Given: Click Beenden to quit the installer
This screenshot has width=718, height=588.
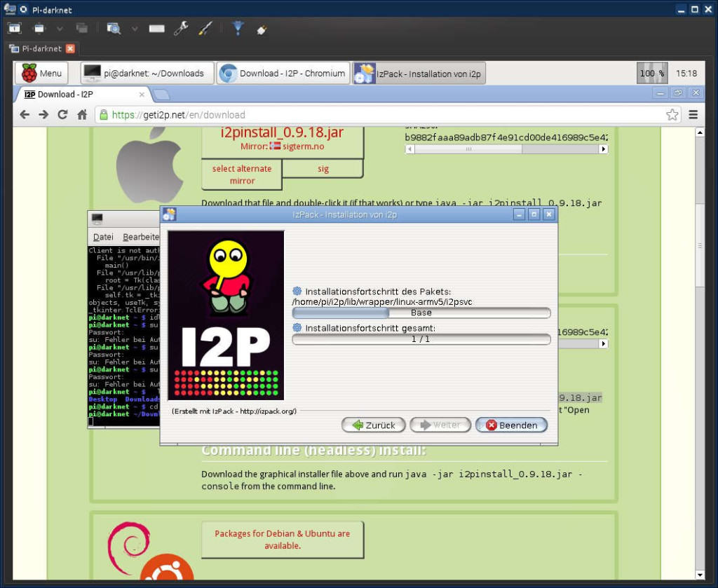Looking at the screenshot, I should [511, 425].
